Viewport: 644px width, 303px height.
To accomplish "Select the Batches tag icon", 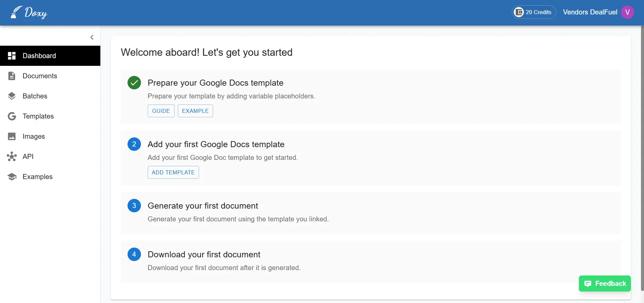I will [x=12, y=96].
